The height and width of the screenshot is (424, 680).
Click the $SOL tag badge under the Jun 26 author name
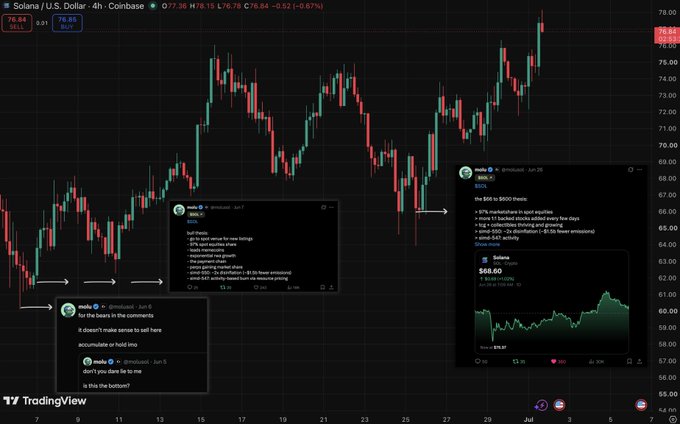click(485, 177)
